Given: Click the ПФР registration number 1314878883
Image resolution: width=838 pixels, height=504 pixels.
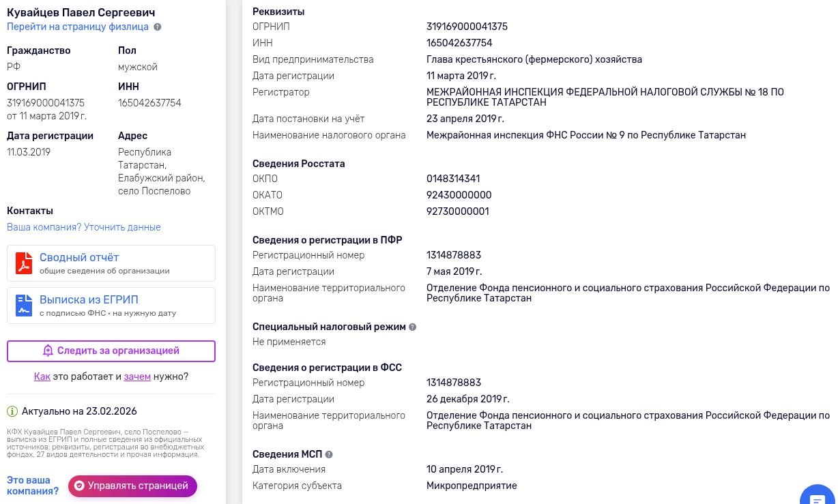Looking at the screenshot, I should pos(454,255).
